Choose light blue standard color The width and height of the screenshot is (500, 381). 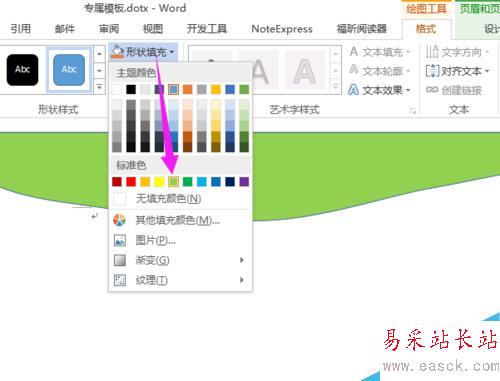click(202, 182)
